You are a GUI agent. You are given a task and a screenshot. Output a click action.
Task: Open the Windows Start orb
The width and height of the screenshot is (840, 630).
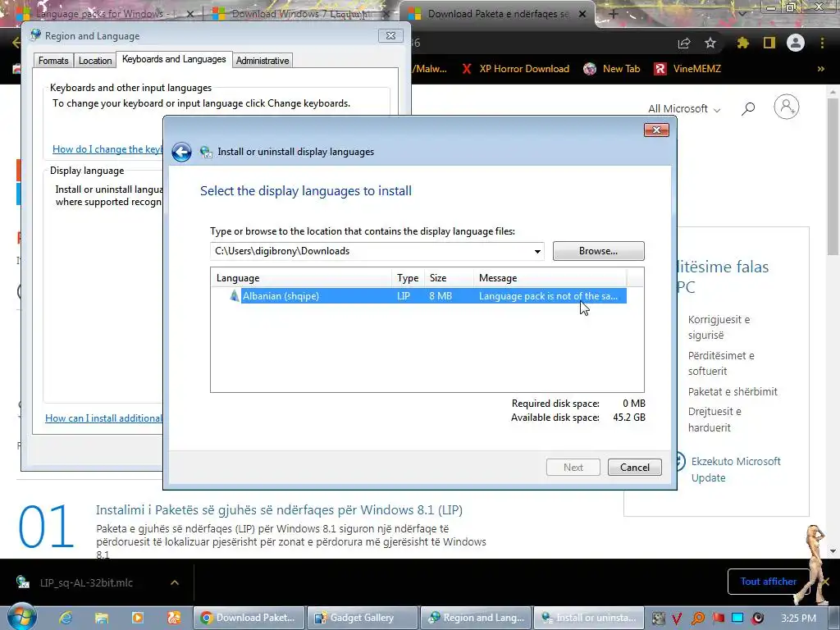pyautogui.click(x=21, y=617)
